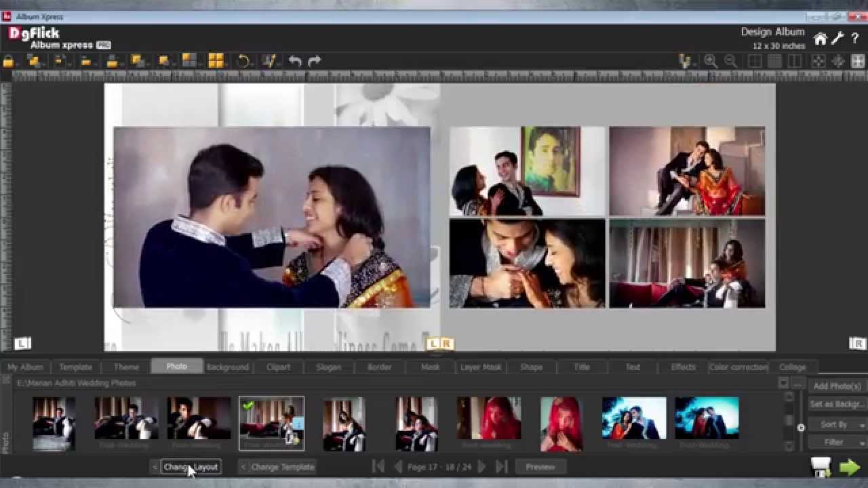Screen dimensions: 868x488
Task: Click the save floppy disk icon
Action: pos(821,466)
